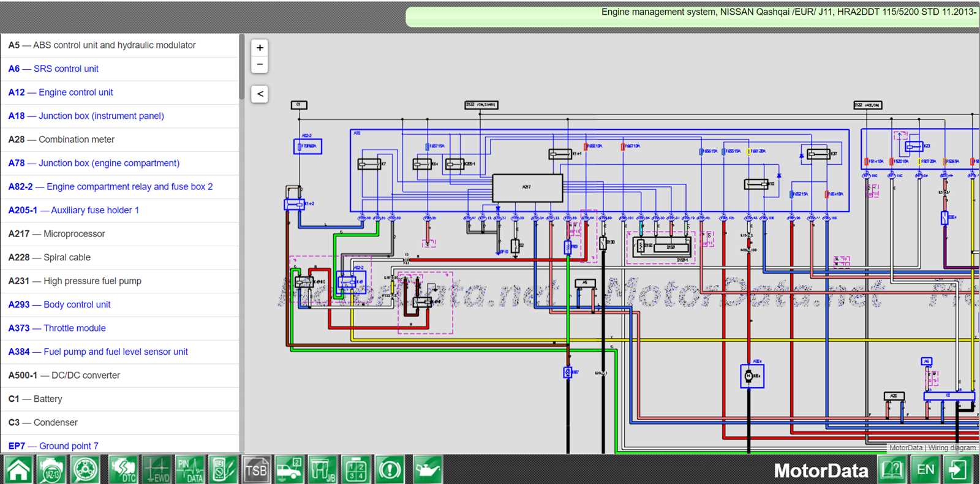Click the A217 microprocessor block in diagram
The image size is (980, 484).
[527, 188]
